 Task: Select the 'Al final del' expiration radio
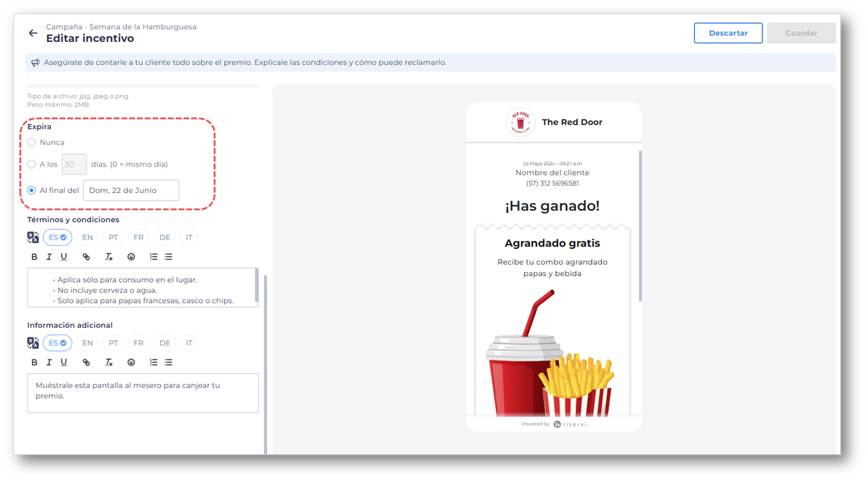tap(32, 190)
